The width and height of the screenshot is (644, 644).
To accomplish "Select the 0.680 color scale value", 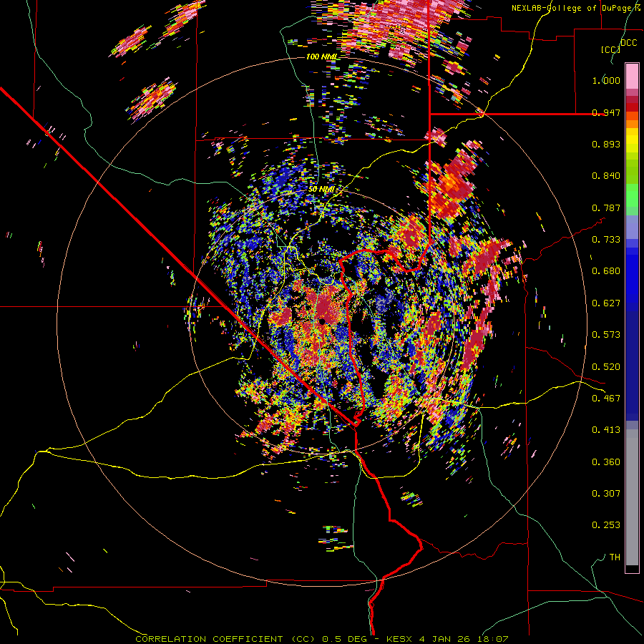I will pos(606,271).
